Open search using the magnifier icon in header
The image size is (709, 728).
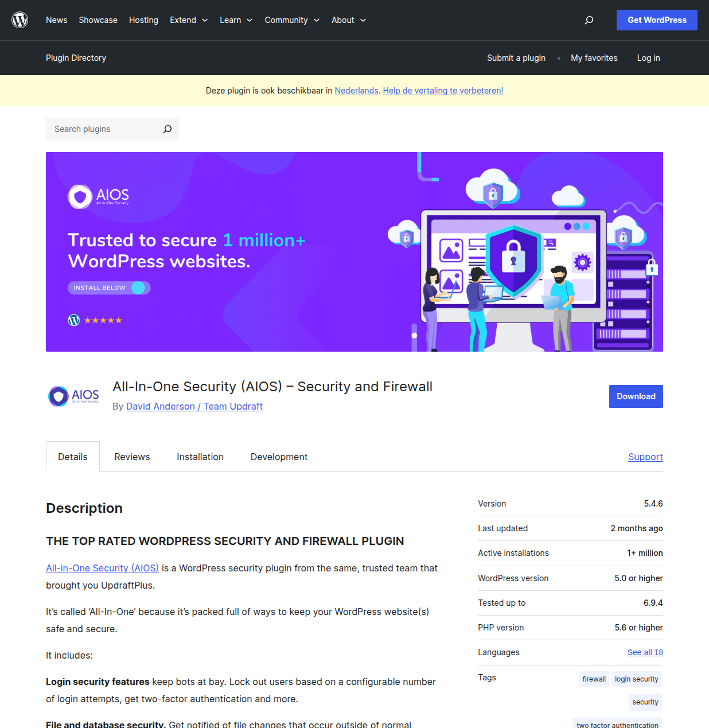click(589, 20)
